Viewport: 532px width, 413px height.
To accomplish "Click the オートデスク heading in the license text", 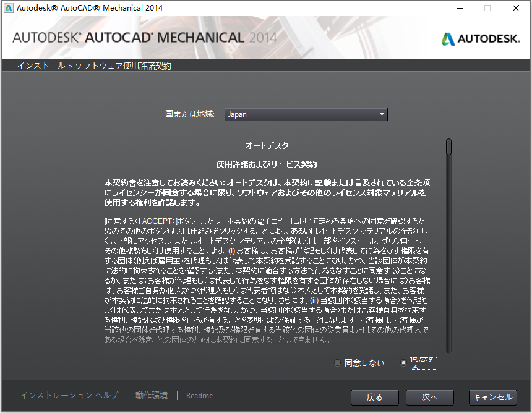I will [267, 145].
